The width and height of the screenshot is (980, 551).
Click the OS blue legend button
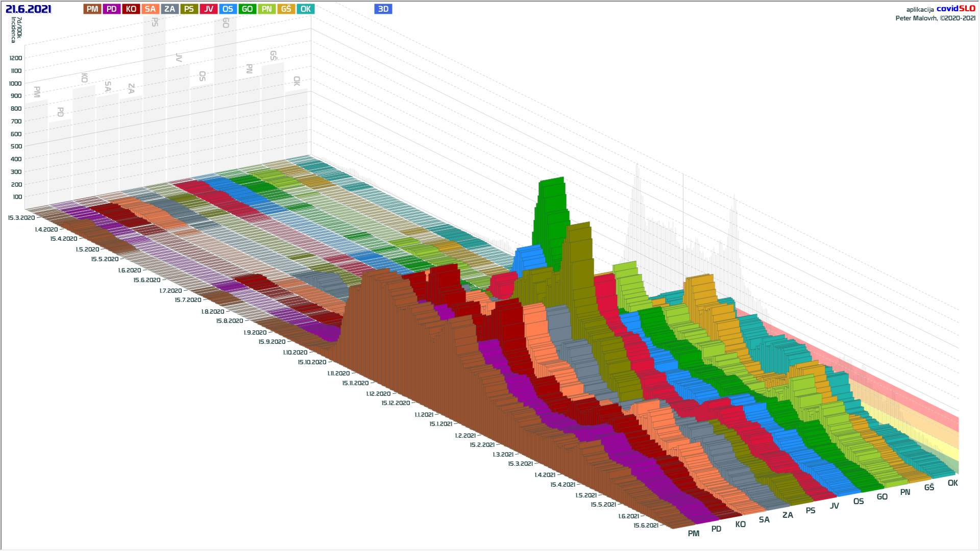click(228, 9)
